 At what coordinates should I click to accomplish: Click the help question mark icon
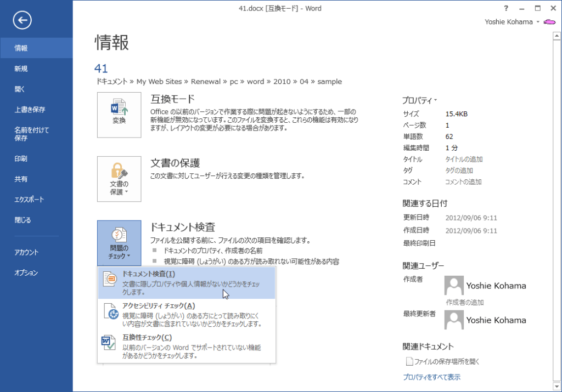(506, 8)
